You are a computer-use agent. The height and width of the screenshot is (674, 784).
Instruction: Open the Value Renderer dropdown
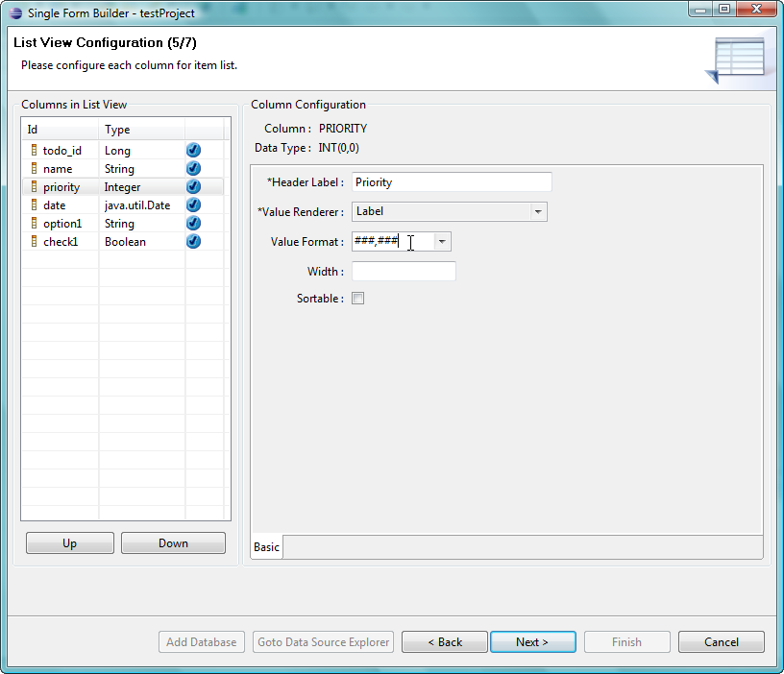click(540, 211)
